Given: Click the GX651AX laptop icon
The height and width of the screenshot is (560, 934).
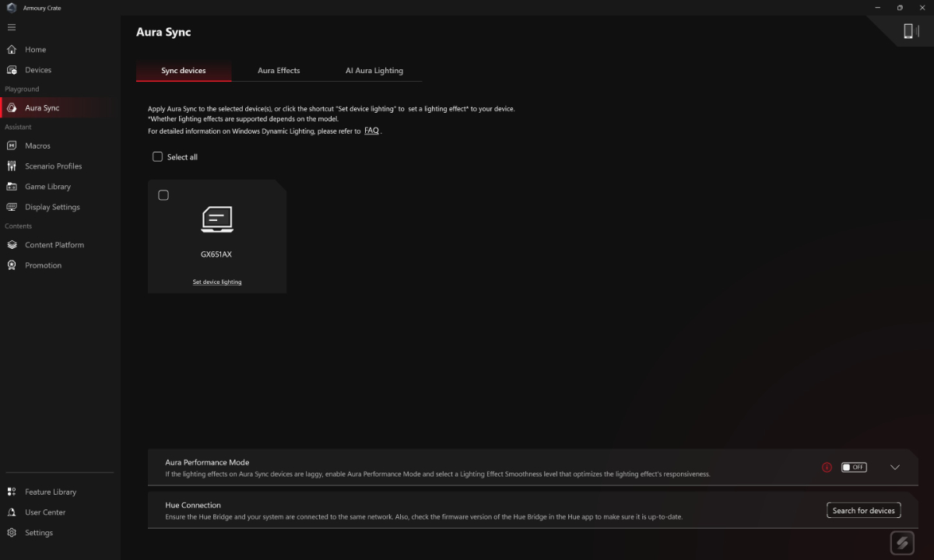Looking at the screenshot, I should (217, 220).
